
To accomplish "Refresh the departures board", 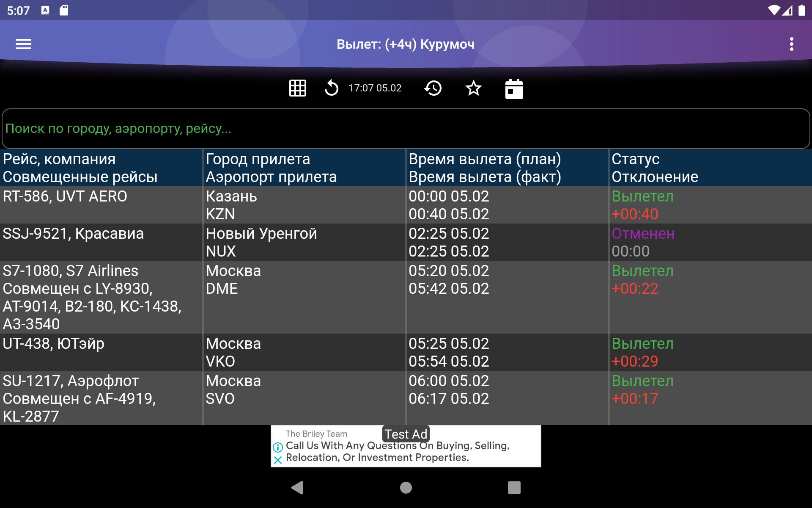I will 332,88.
